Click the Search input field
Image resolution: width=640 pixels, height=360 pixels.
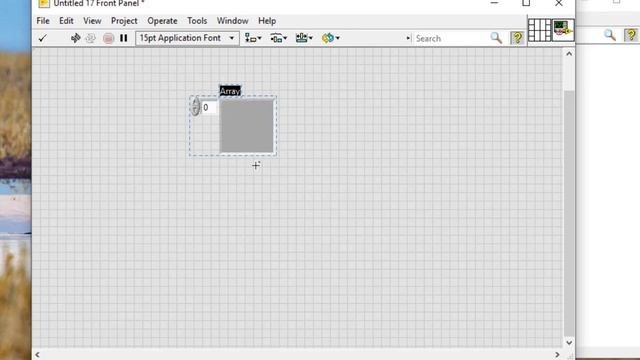pyautogui.click(x=451, y=38)
